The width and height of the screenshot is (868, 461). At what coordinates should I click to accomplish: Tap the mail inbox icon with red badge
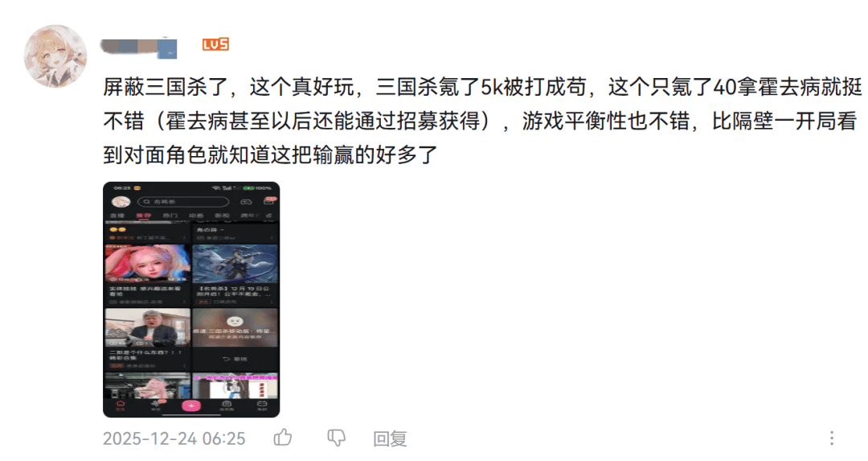click(269, 201)
